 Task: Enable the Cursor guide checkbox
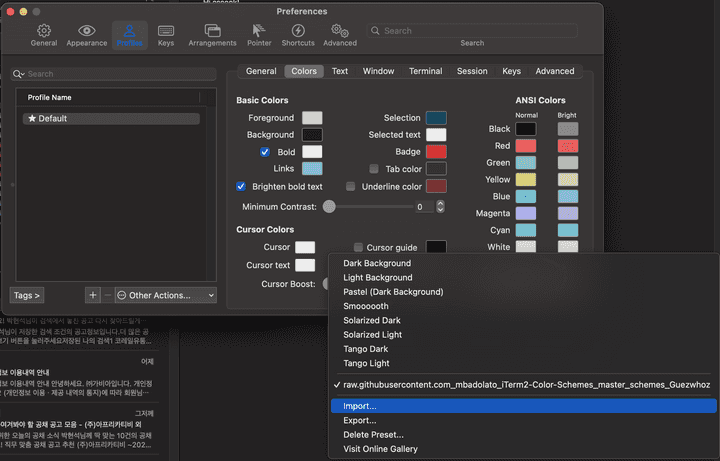(x=358, y=247)
